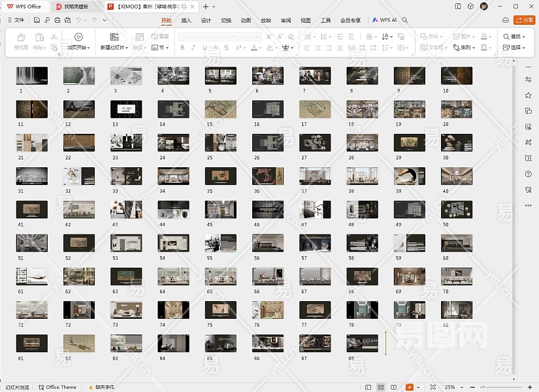
Task: Open the WPS AI assistant
Action: coord(385,20)
